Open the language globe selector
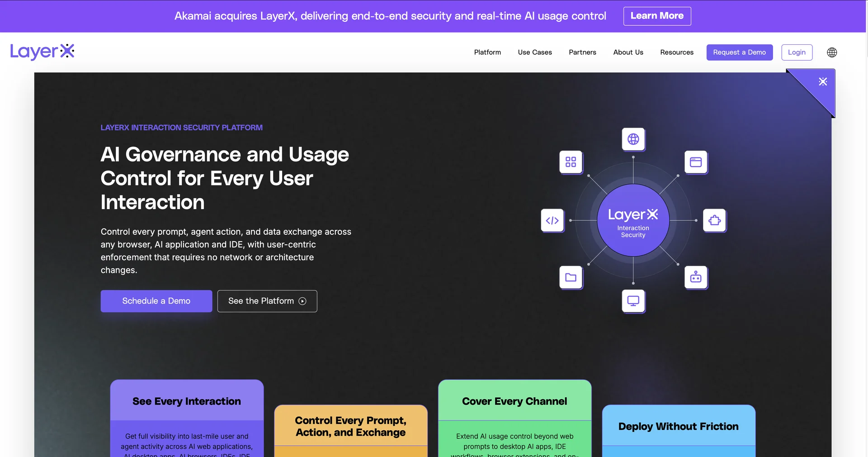This screenshot has height=457, width=868. pyautogui.click(x=832, y=52)
